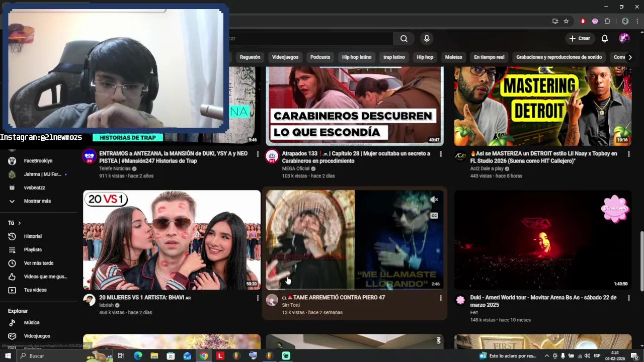Select the Videojuegos filter chip
This screenshot has width=644, height=362.
coord(285,57)
